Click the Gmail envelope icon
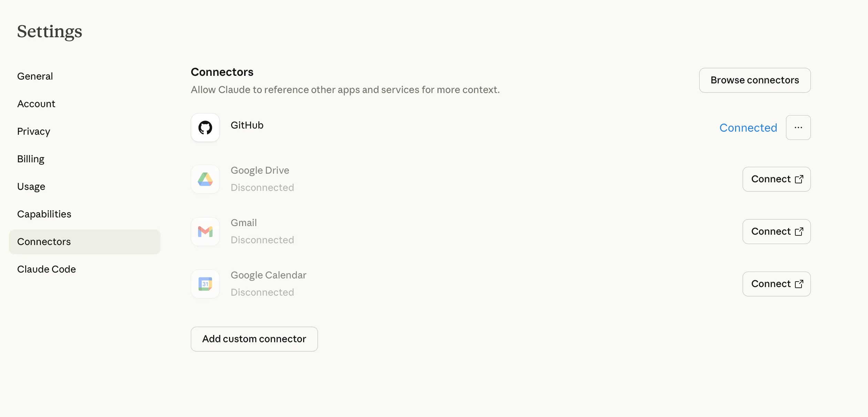 [x=205, y=232]
